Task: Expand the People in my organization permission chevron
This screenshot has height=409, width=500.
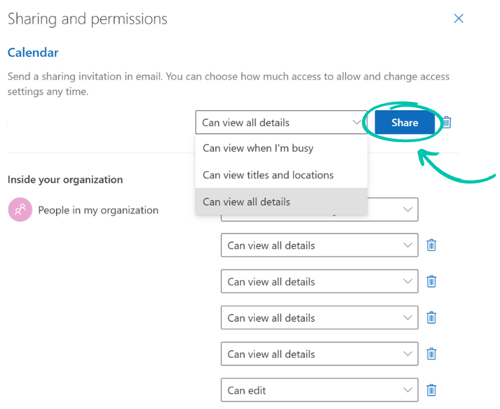Action: pyautogui.click(x=407, y=210)
